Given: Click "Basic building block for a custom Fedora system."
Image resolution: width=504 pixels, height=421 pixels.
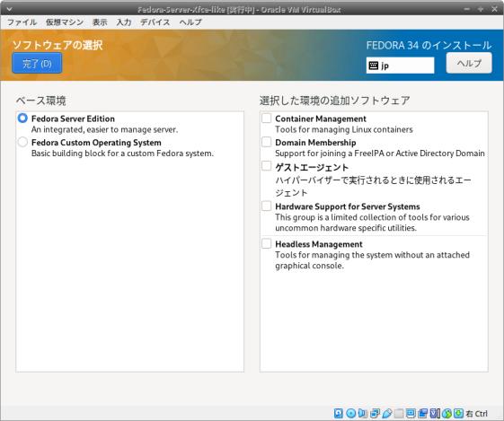Looking at the screenshot, I should 122,153.
